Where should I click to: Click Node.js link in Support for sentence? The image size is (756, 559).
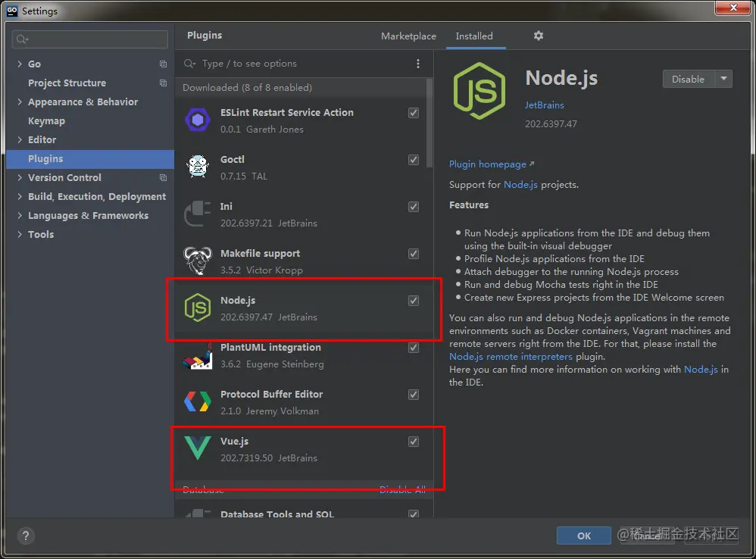tap(520, 185)
